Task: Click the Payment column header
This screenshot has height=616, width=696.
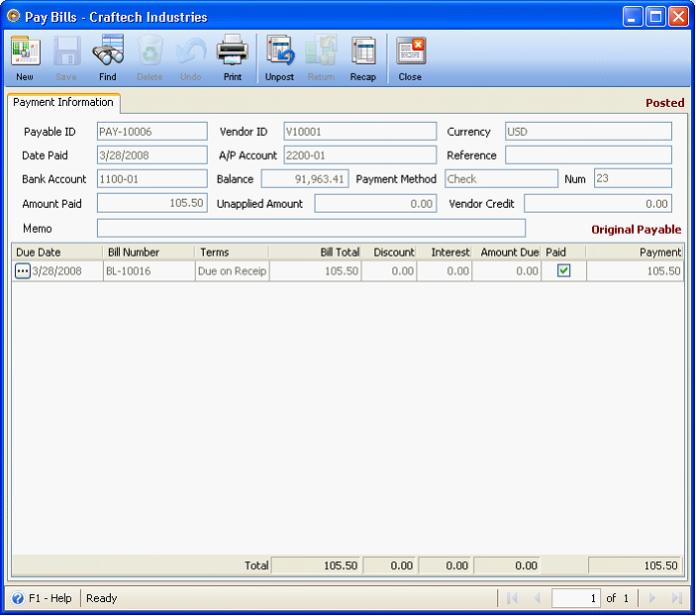Action: pos(635,253)
